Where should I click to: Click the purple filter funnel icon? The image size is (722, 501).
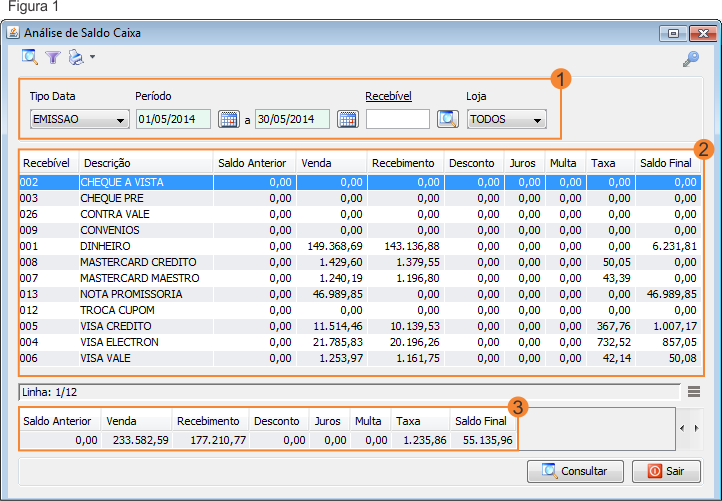coord(53,58)
